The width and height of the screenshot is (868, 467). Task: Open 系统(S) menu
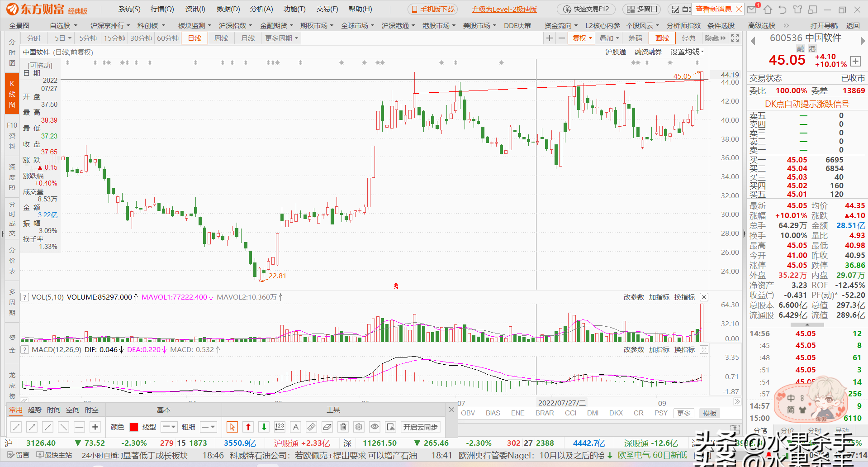pyautogui.click(x=129, y=9)
